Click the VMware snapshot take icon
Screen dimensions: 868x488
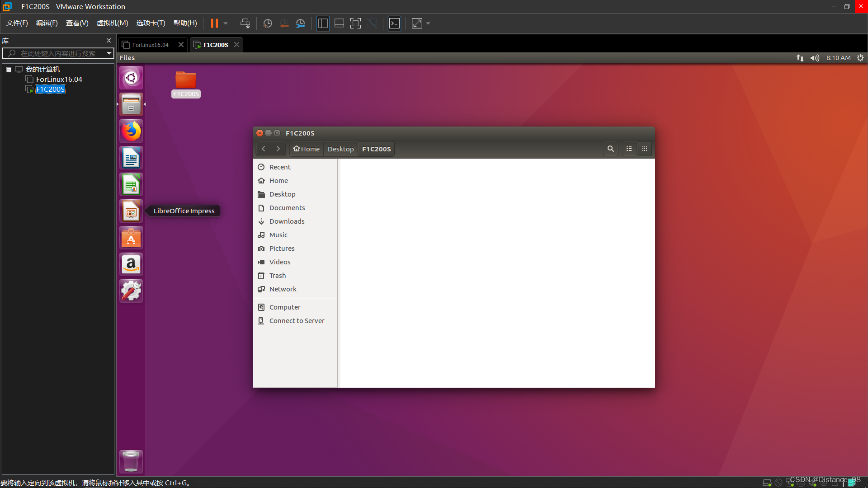pos(267,23)
